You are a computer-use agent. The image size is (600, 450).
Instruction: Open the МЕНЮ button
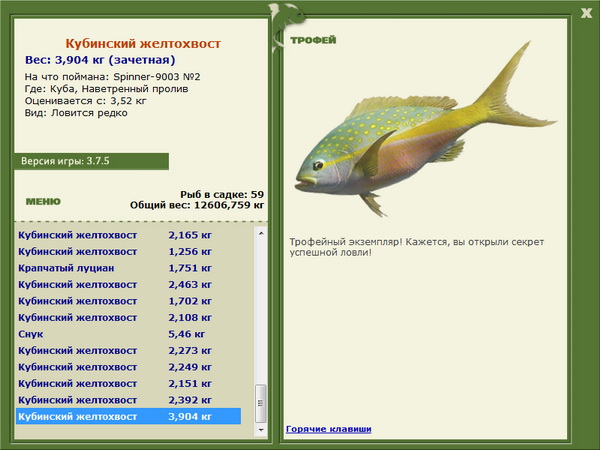click(43, 201)
